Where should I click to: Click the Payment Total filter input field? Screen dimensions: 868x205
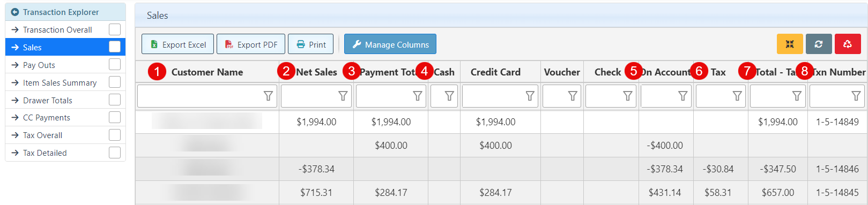(x=391, y=96)
